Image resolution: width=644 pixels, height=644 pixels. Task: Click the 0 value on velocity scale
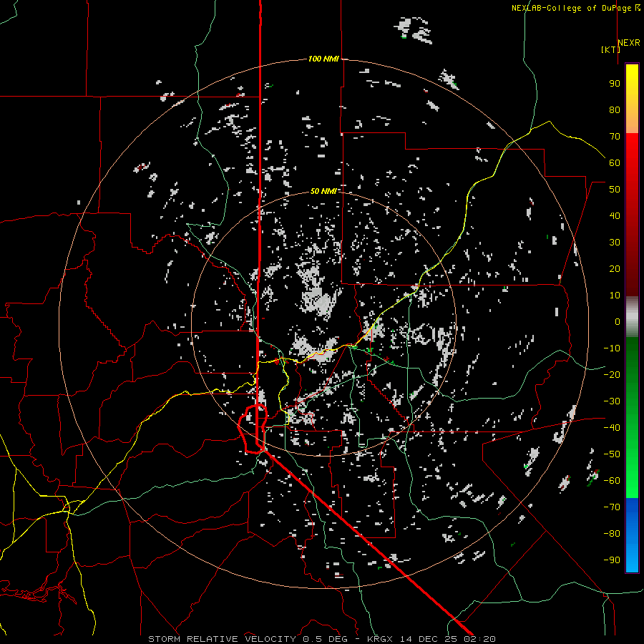pos(618,321)
